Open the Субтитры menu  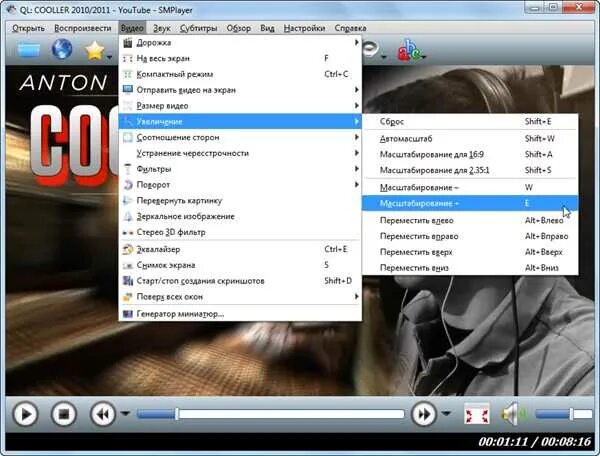tap(198, 28)
